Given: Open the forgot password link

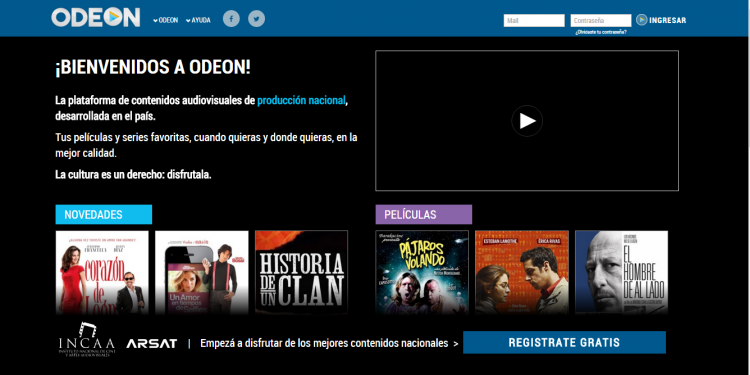Looking at the screenshot, I should (601, 32).
